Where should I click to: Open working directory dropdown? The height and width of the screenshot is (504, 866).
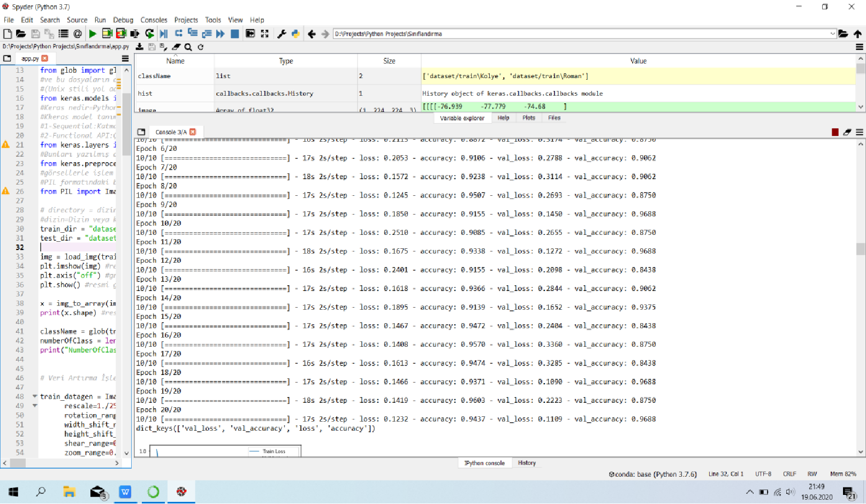832,34
